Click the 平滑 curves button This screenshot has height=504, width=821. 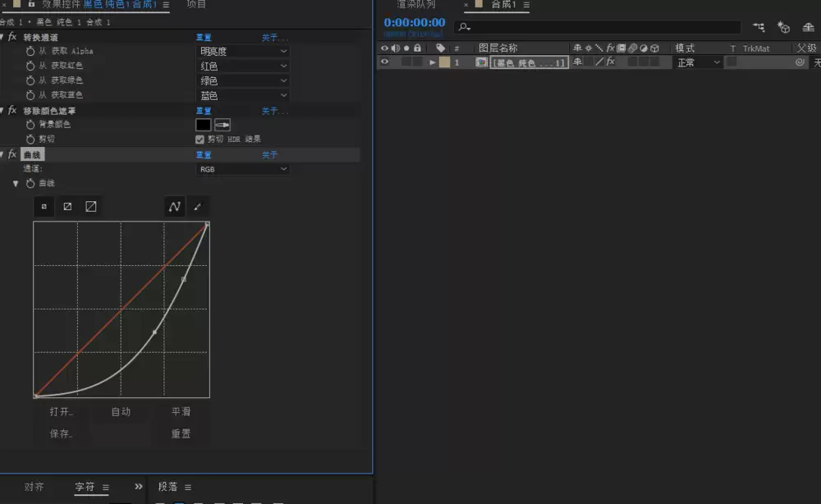point(181,412)
